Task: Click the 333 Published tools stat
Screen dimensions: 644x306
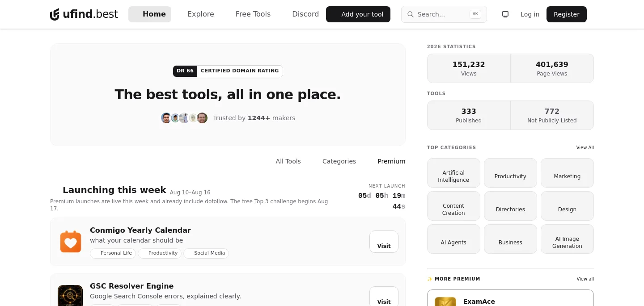Action: tap(469, 115)
